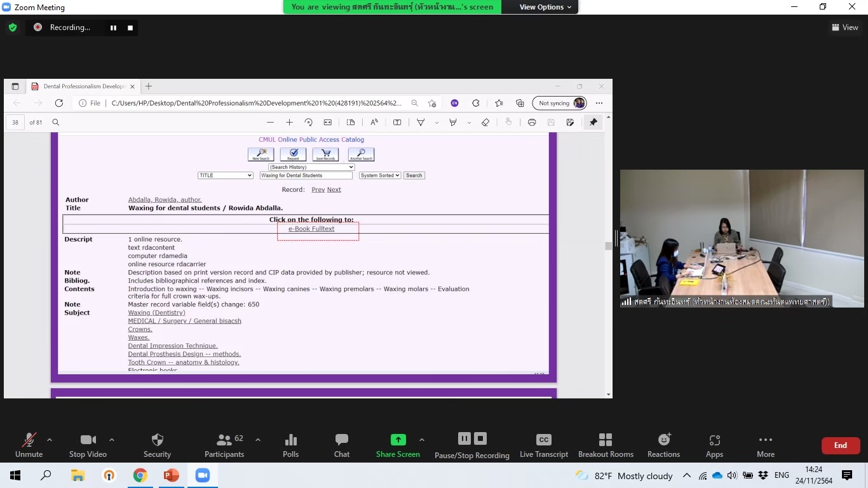Open the More options menu
868x488 pixels.
tap(765, 445)
